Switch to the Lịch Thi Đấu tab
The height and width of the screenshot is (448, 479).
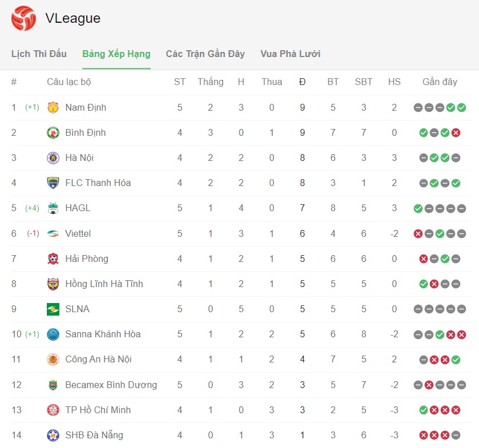tap(39, 54)
